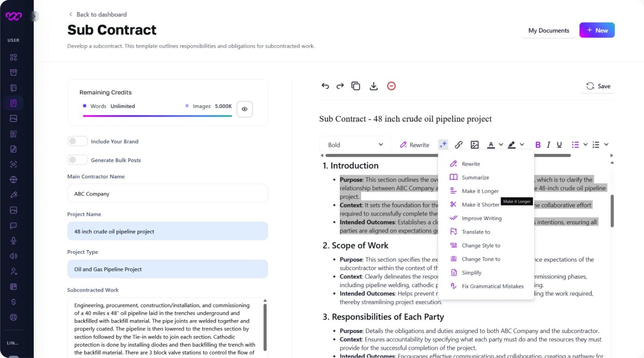This screenshot has height=358, width=644.
Task: Insert a link using the link icon
Action: coord(458,145)
